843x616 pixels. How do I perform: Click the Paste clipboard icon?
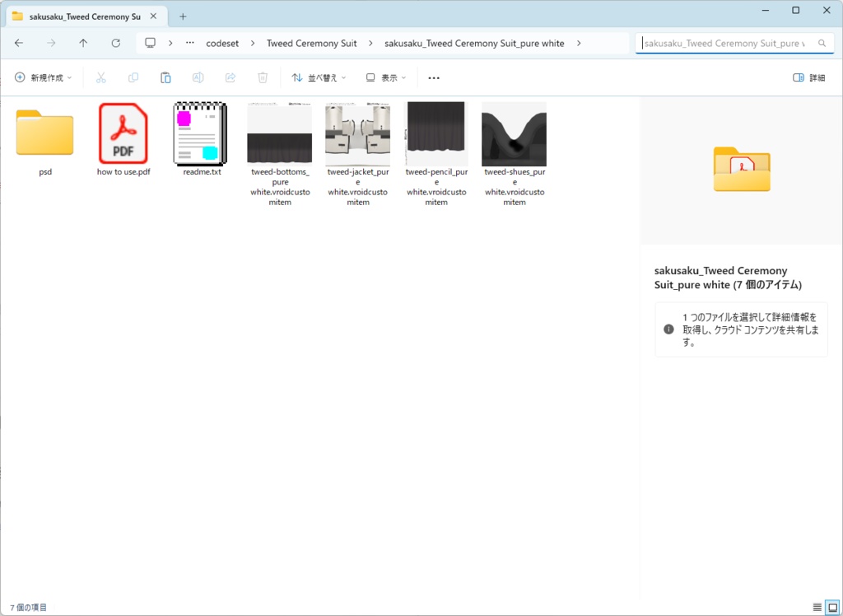click(165, 77)
